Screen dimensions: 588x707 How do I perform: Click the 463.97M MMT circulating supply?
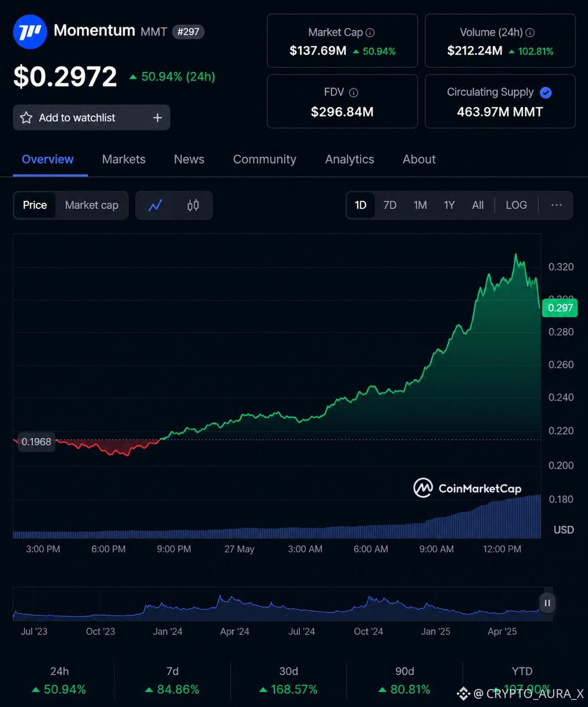coord(500,112)
